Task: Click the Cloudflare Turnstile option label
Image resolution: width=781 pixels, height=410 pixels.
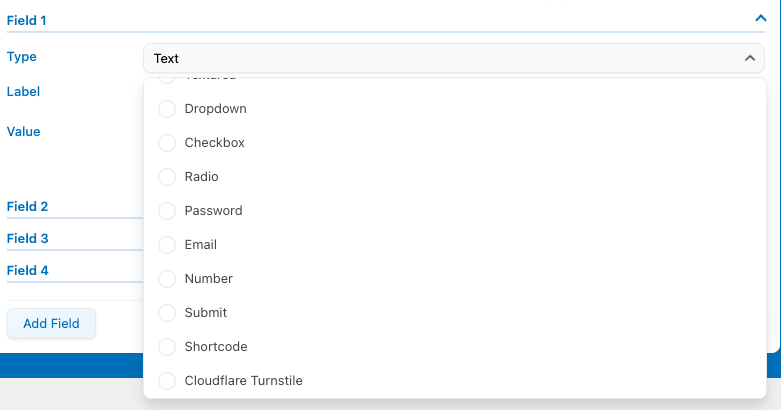Action: pyautogui.click(x=243, y=381)
